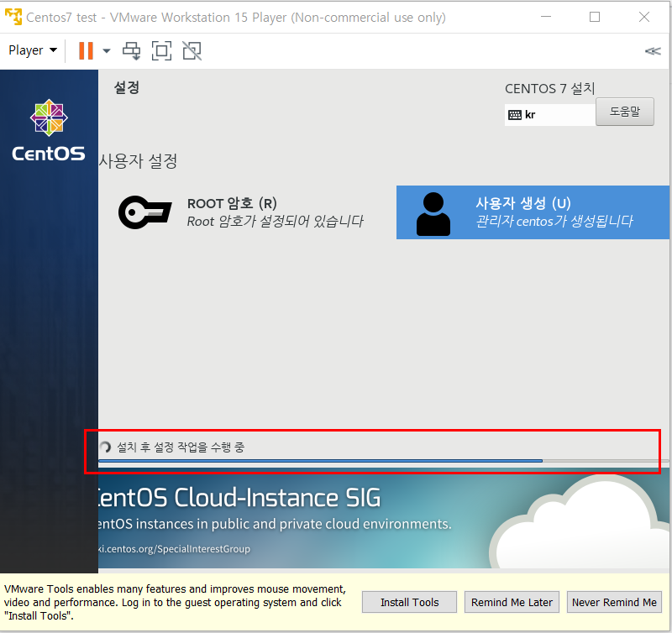Minimize the VMware Player window
The height and width of the screenshot is (633, 672).
point(546,17)
